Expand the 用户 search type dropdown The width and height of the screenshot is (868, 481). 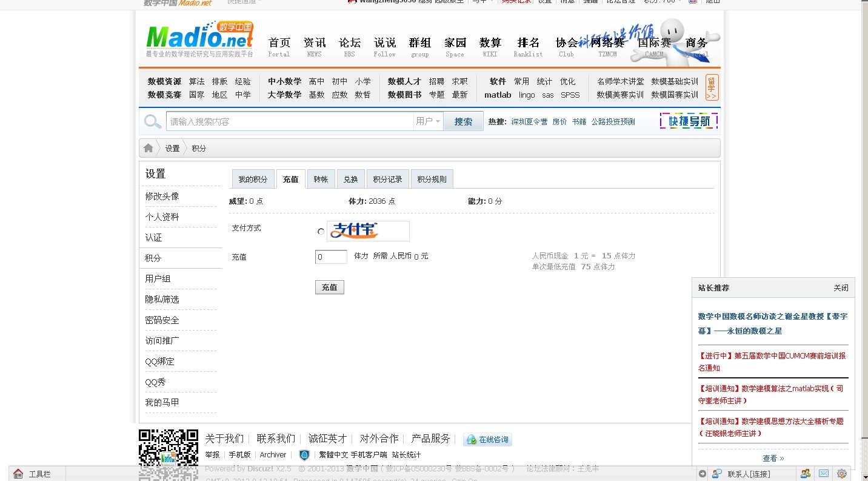coord(428,121)
